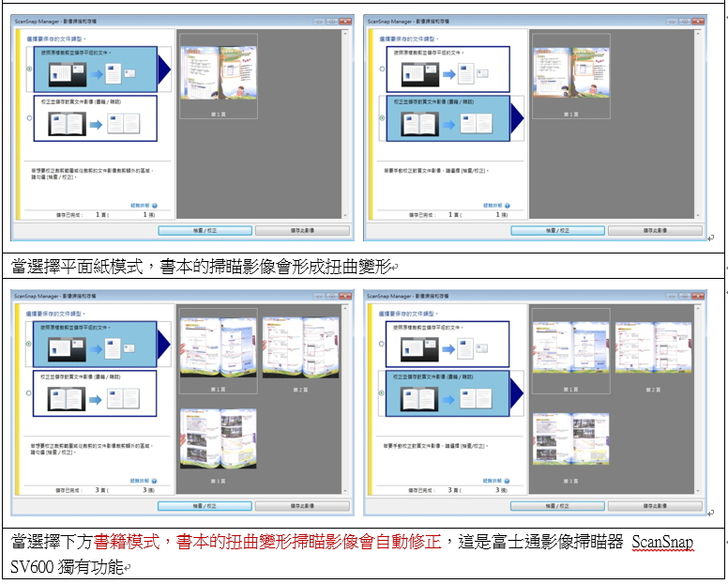Select flat-document radio button in bottom-left ScanSnap window
The image size is (728, 584).
pyautogui.click(x=29, y=344)
